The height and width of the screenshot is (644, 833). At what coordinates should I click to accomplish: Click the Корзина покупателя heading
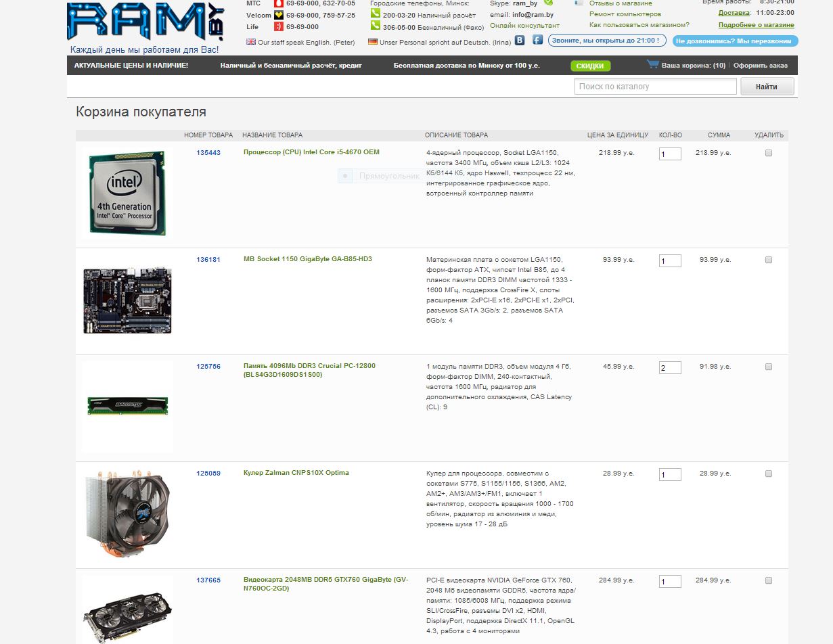[x=141, y=112]
